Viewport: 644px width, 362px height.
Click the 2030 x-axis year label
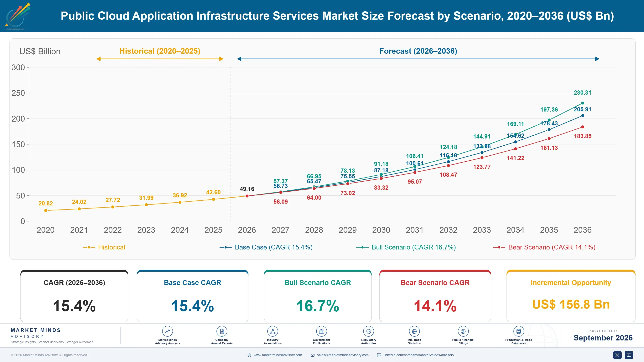pyautogui.click(x=381, y=230)
